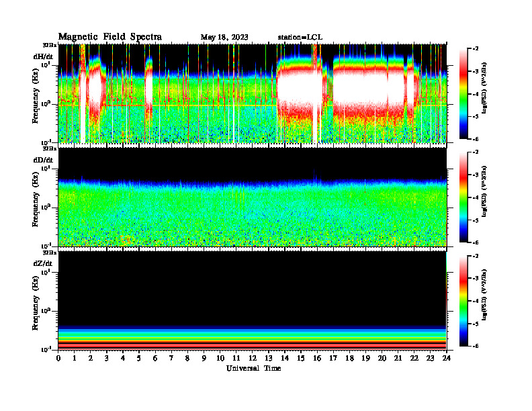
Task: Select the "dZ/dt" panel label
Action: point(43,263)
